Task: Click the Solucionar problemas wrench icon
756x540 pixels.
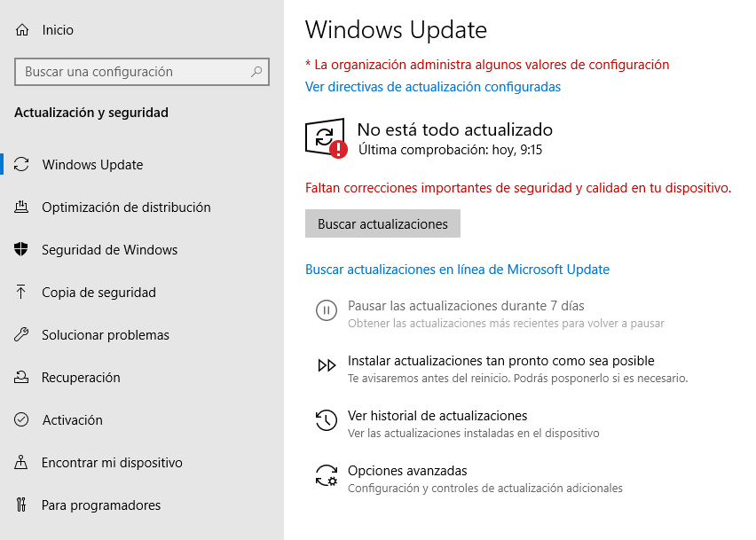Action: (x=22, y=335)
